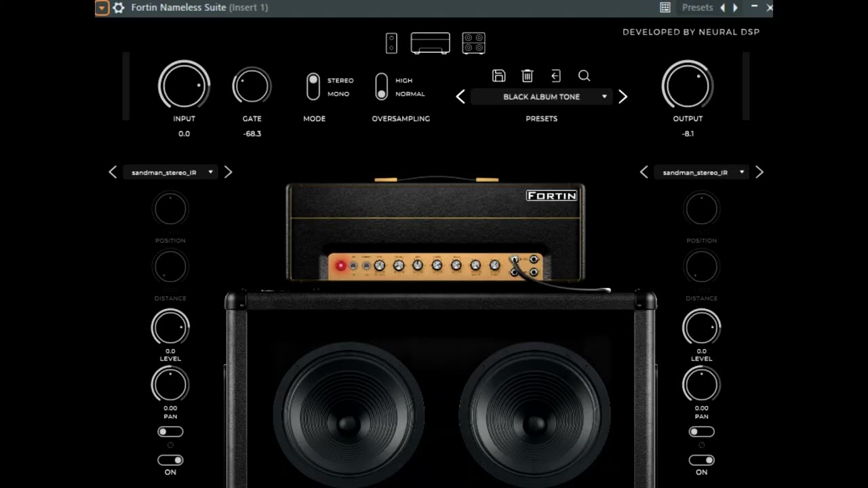Viewport: 868px width, 488px height.
Task: Save the current preset with floppy icon
Action: pyautogui.click(x=498, y=76)
